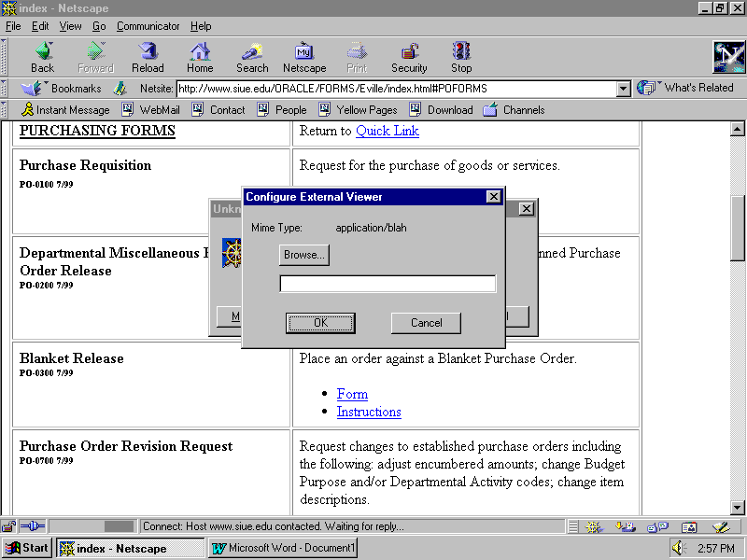Click the My Netscape icon
Viewport: 747px width, 560px height.
click(x=304, y=52)
